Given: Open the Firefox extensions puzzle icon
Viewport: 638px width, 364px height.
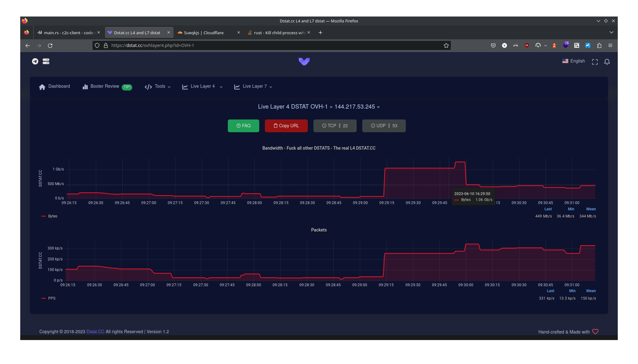Looking at the screenshot, I should (x=599, y=45).
